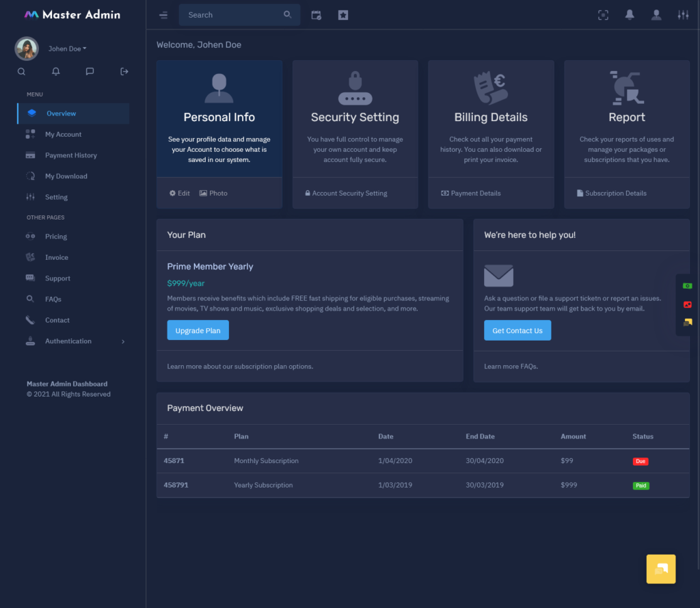Viewport: 700px width, 608px height.
Task: Click the Learn more FAQs link
Action: tap(511, 367)
